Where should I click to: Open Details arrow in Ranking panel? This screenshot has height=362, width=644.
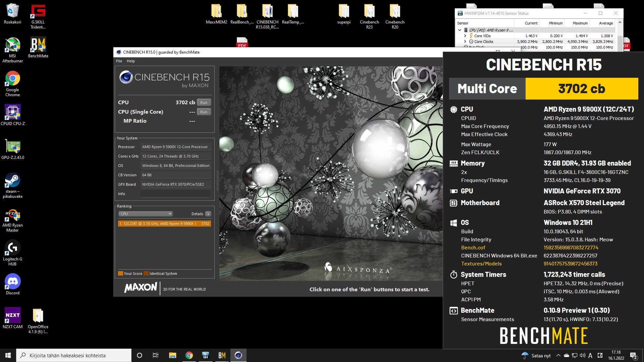pyautogui.click(x=208, y=214)
